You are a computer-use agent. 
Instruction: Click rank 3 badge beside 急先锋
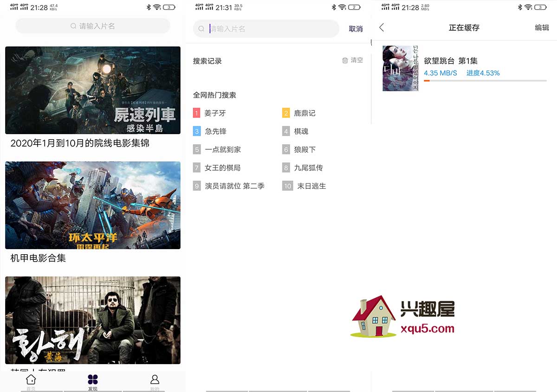tap(197, 131)
